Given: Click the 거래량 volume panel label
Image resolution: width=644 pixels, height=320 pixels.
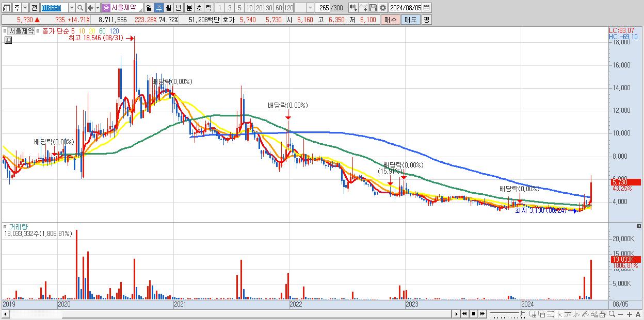Looking at the screenshot, I should 19,227.
